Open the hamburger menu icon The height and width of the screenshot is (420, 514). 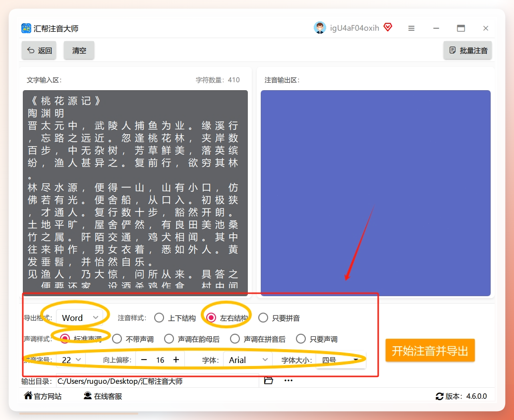(x=411, y=29)
